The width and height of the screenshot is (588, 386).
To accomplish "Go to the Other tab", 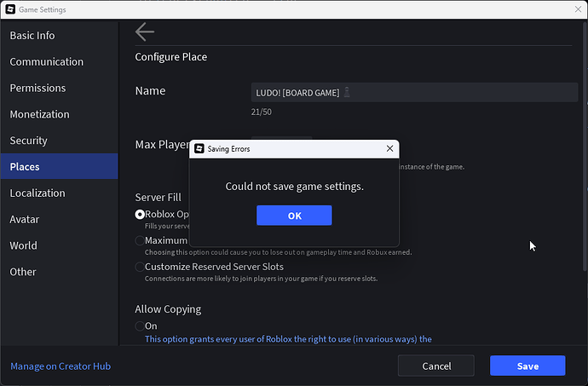I will [x=60, y=272].
